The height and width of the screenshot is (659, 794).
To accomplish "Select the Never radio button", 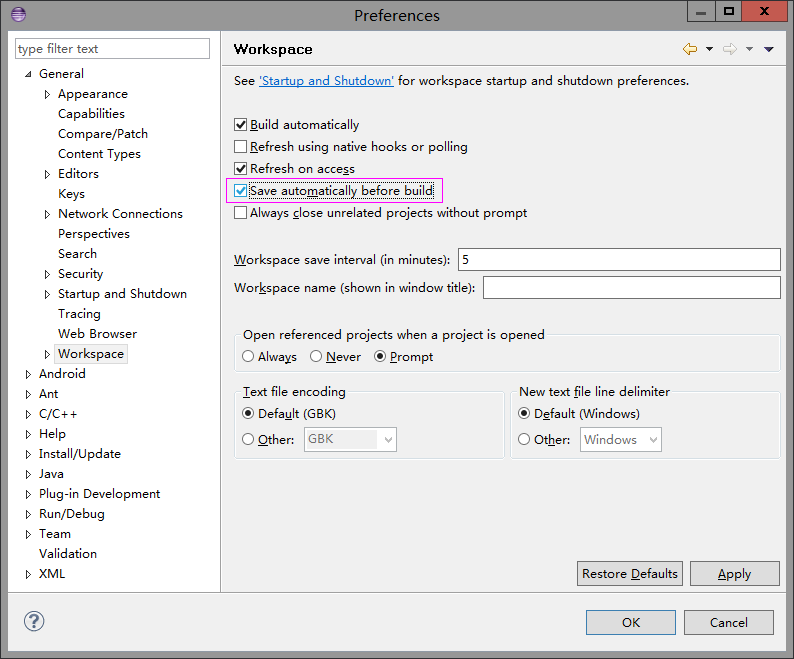I will pyautogui.click(x=316, y=357).
